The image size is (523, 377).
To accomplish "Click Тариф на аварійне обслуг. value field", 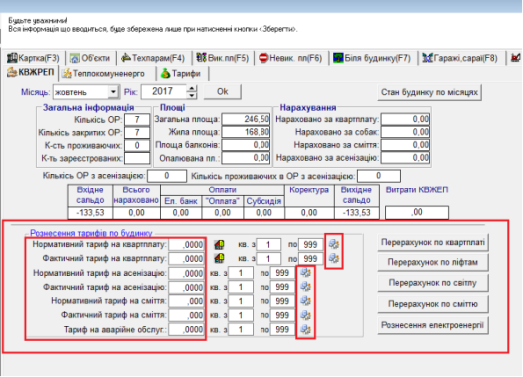I will pos(186,330).
